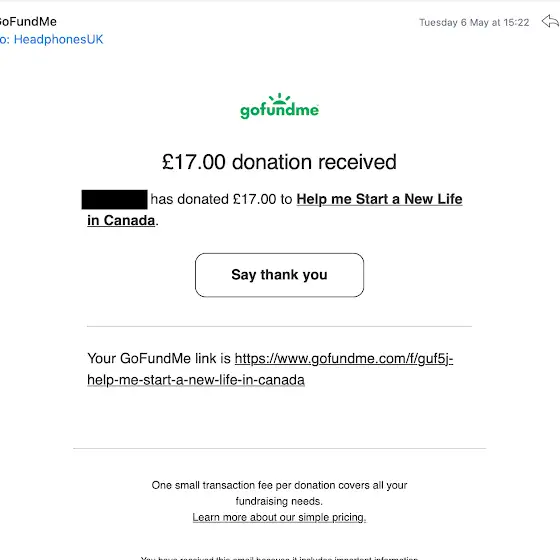Click the underlined 'in Canada' link text
The height and width of the screenshot is (560, 560).
(x=121, y=220)
